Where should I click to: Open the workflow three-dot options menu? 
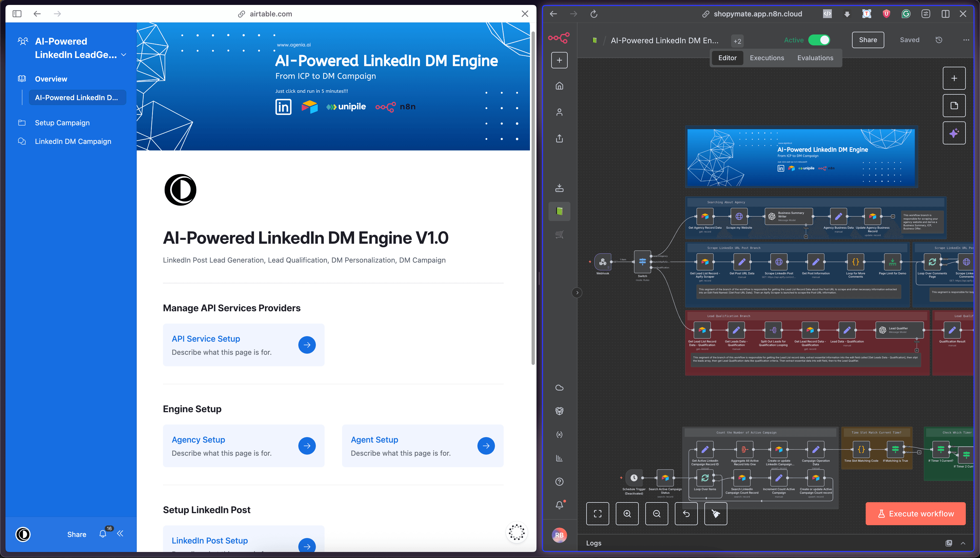click(x=966, y=40)
